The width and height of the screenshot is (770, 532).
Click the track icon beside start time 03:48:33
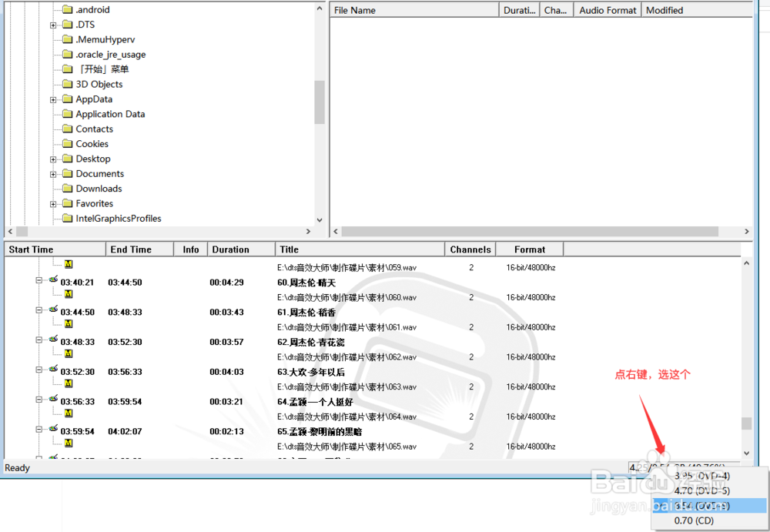(53, 340)
